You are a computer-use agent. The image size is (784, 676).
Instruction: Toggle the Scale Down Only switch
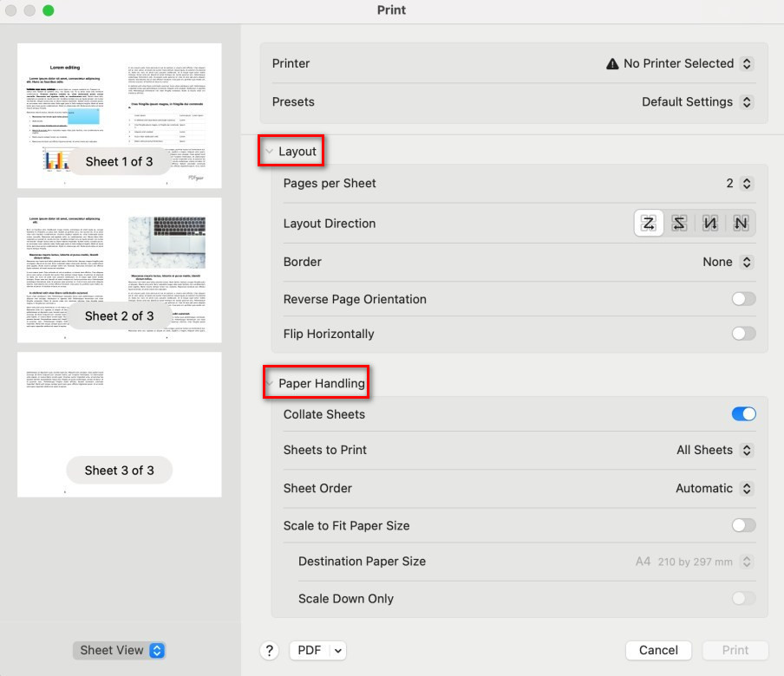pyautogui.click(x=743, y=598)
